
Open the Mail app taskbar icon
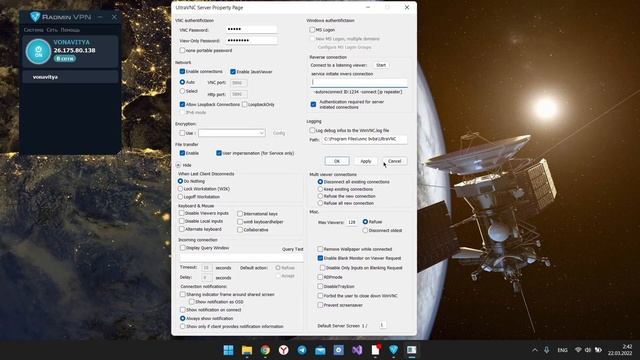pyautogui.click(x=320, y=350)
